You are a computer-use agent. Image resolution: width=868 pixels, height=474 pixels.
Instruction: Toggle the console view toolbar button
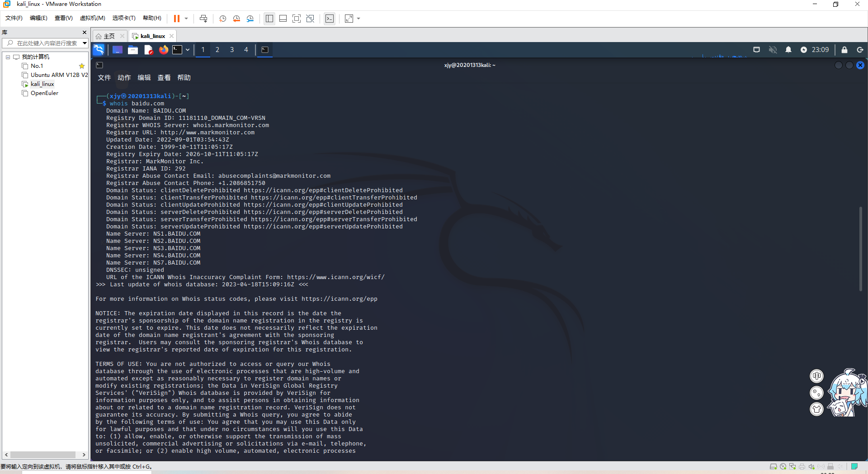(330, 19)
